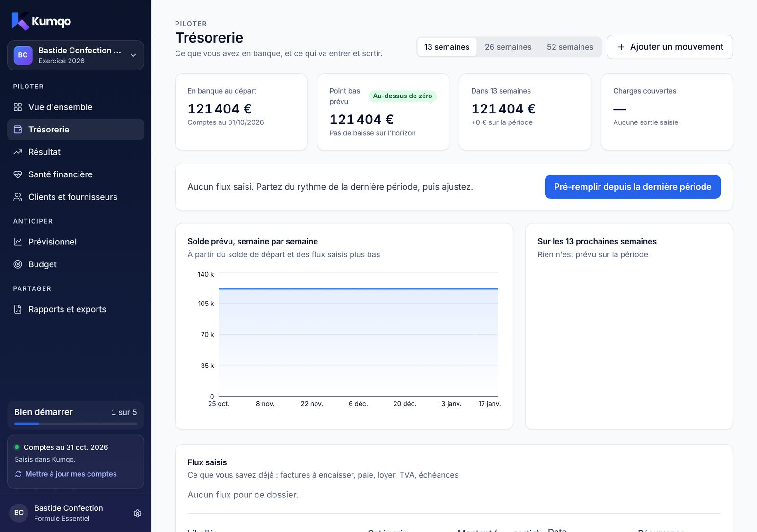
Task: Click the plus icon in Ajouter un mouvement
Action: 621,47
